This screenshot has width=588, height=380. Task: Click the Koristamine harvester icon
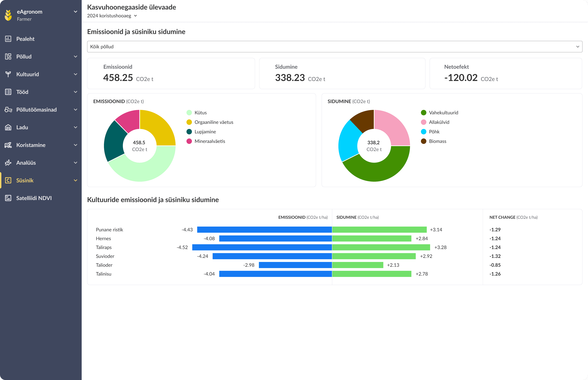(8, 145)
